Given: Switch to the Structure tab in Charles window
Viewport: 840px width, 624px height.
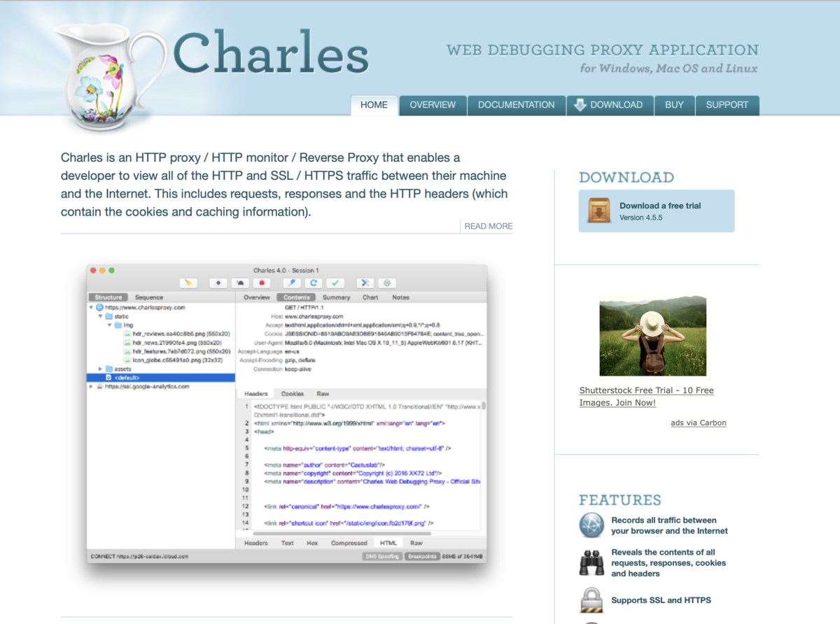Looking at the screenshot, I should pos(108,297).
